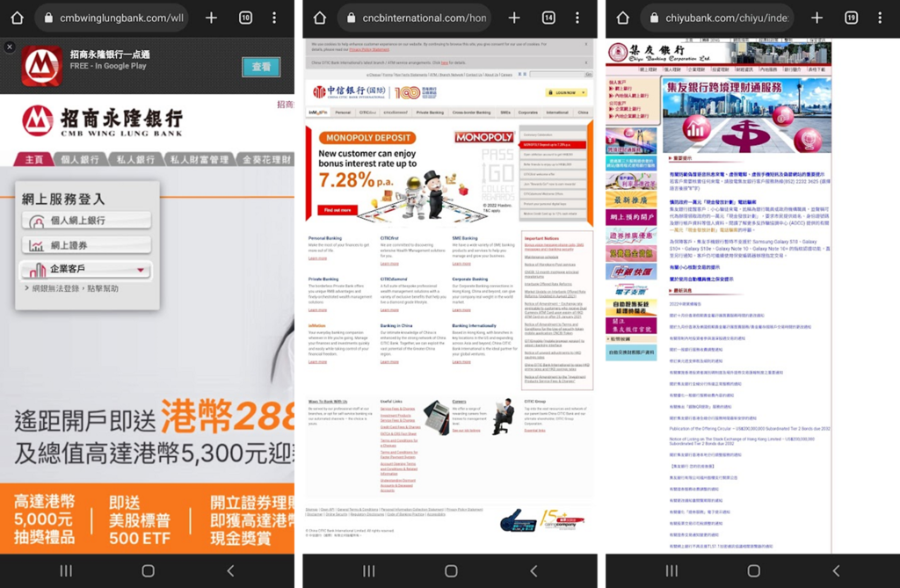Select the 金葵花理財 tab
This screenshot has height=588, width=900.
[x=265, y=159]
